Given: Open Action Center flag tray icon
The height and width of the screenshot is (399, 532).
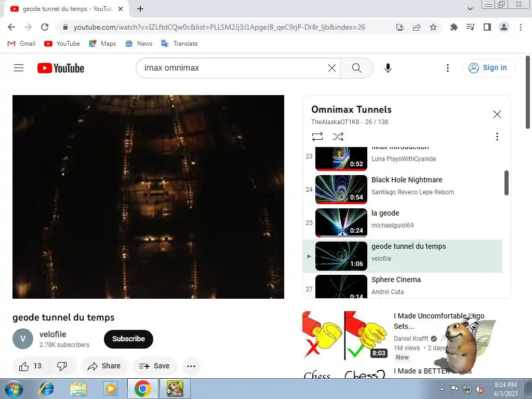Looking at the screenshot, I should coord(454,389).
